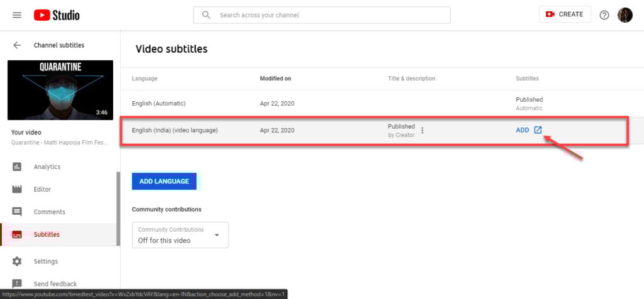Screen dimensions: 644x299
Task: Click the YouTube Studio logo
Action: [x=57, y=15]
